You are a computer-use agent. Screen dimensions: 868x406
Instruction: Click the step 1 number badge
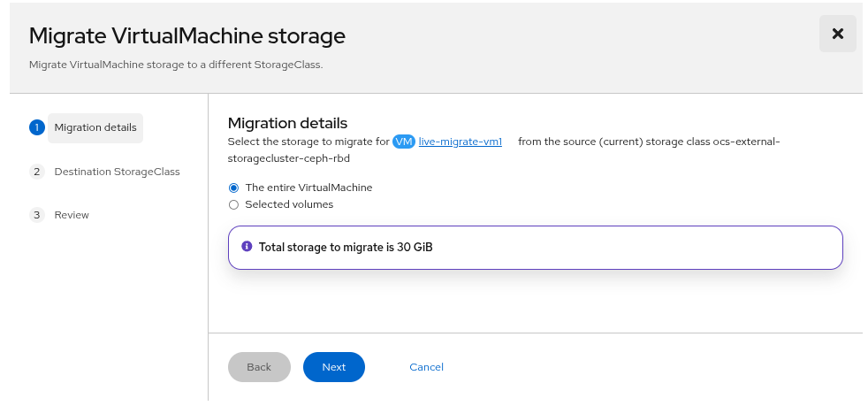[36, 127]
